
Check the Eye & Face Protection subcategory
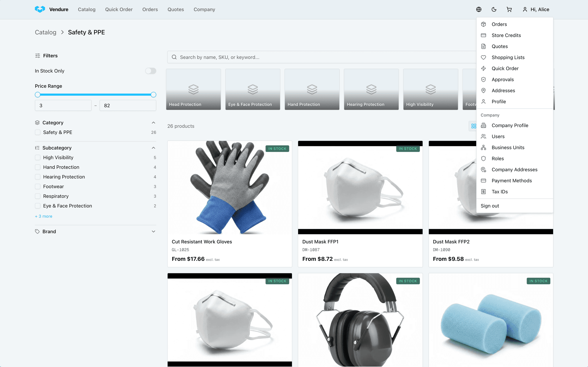(x=38, y=206)
